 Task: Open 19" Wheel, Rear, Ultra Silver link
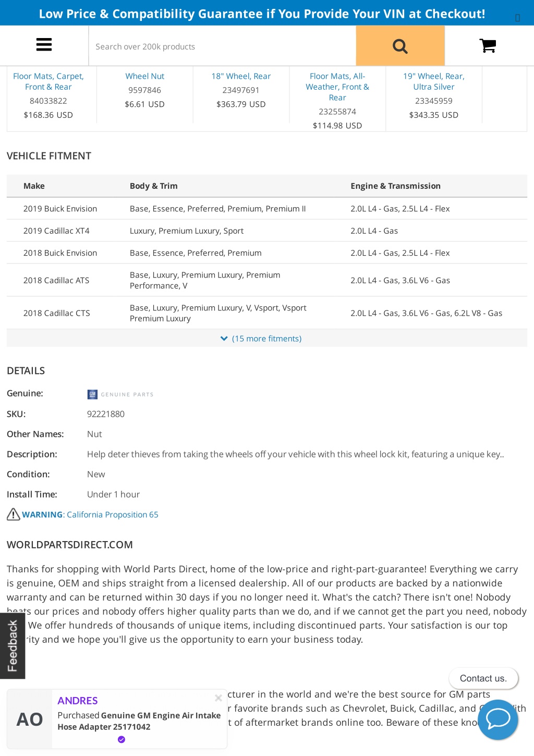click(x=434, y=81)
